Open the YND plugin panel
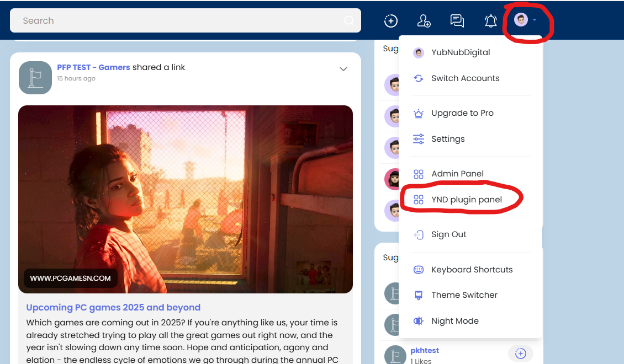This screenshot has height=364, width=624. pos(470,200)
